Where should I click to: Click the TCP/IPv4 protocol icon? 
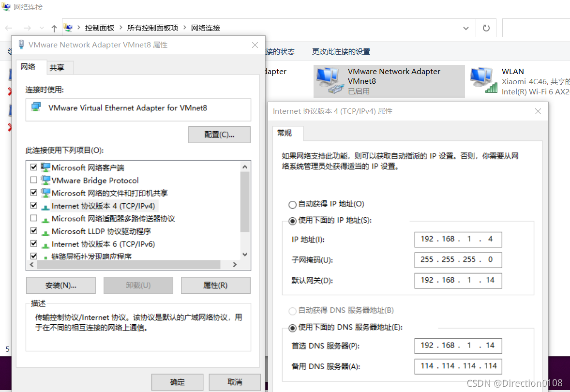tap(45, 207)
